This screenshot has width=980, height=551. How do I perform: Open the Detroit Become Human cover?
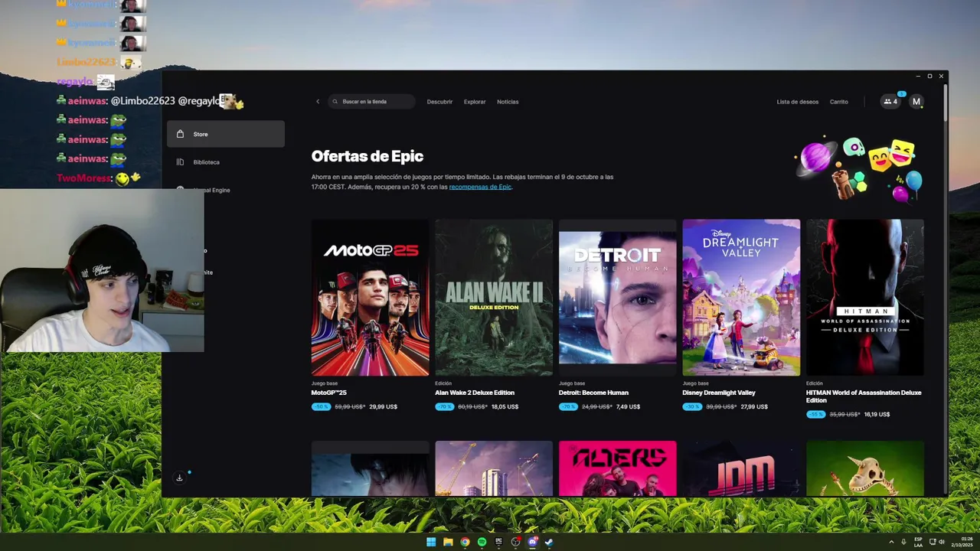click(x=618, y=298)
